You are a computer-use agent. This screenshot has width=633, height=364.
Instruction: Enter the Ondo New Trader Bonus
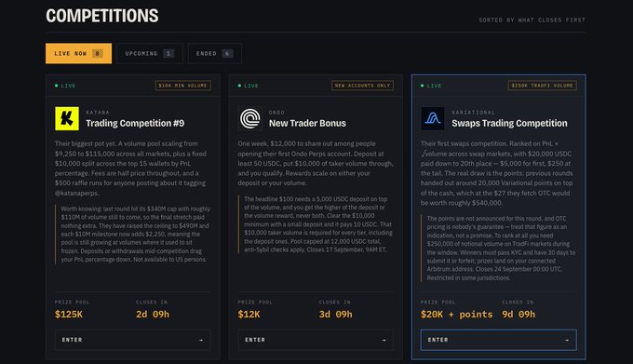[316, 340]
